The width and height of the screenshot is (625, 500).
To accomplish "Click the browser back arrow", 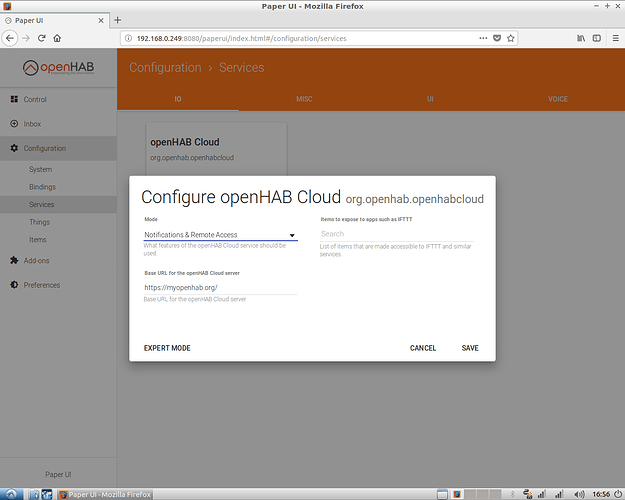I will click(x=10, y=37).
